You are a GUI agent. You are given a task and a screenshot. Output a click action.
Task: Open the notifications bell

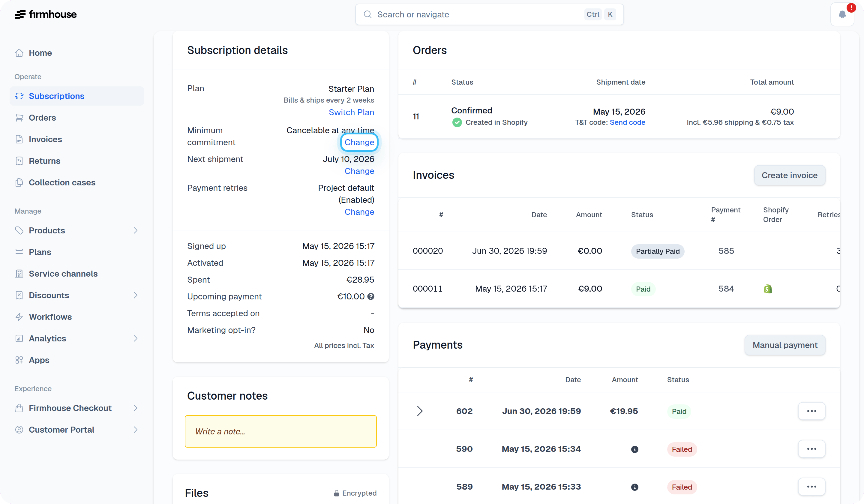click(842, 14)
